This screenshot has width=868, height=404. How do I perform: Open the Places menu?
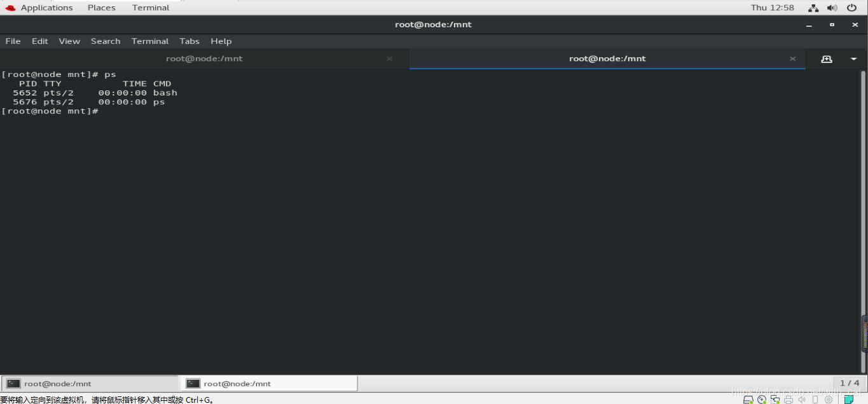(102, 8)
